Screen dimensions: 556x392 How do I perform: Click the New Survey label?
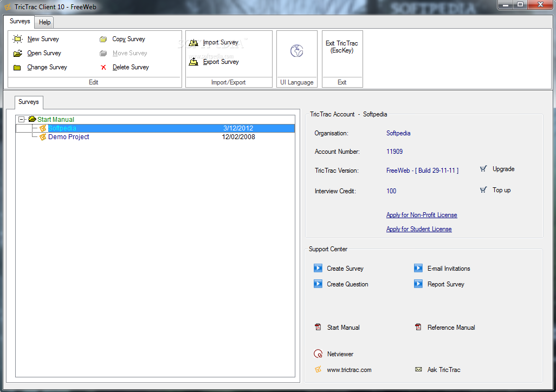coord(43,39)
